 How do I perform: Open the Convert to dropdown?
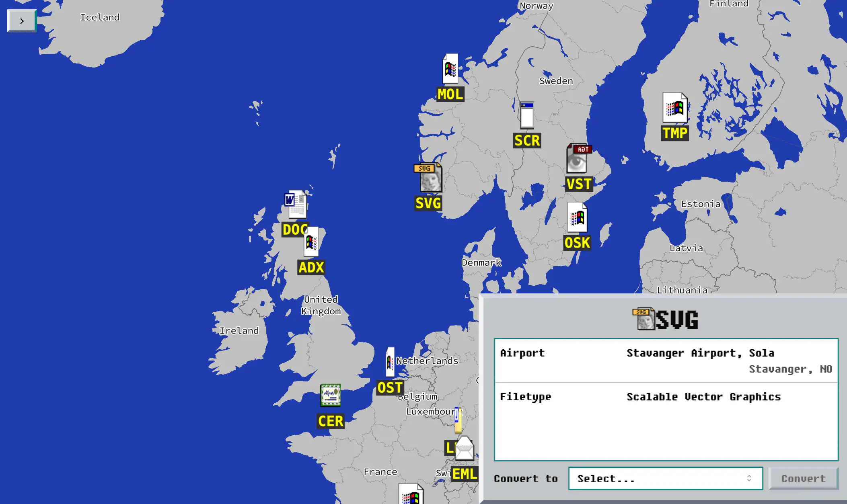pyautogui.click(x=666, y=478)
